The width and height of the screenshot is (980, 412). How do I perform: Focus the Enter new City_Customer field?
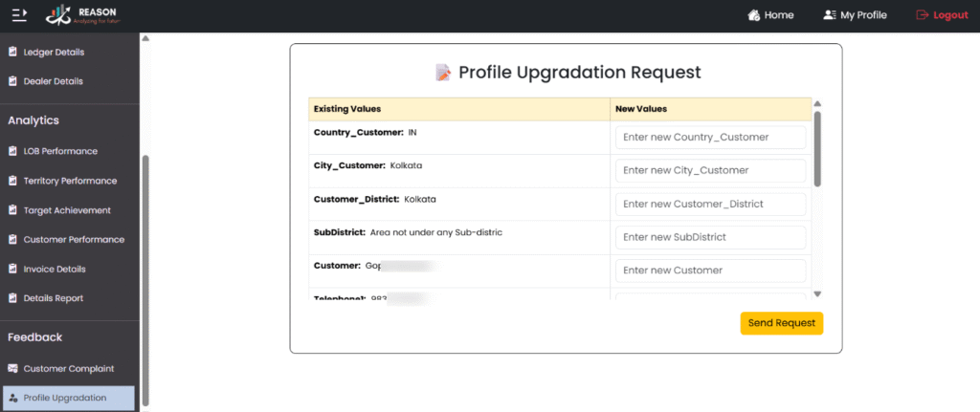point(710,171)
